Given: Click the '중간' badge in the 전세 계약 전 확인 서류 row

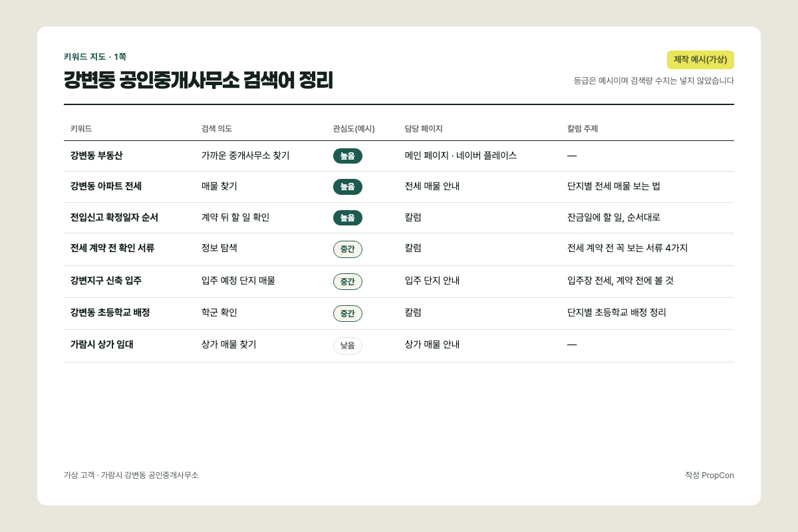Looking at the screenshot, I should tap(348, 249).
